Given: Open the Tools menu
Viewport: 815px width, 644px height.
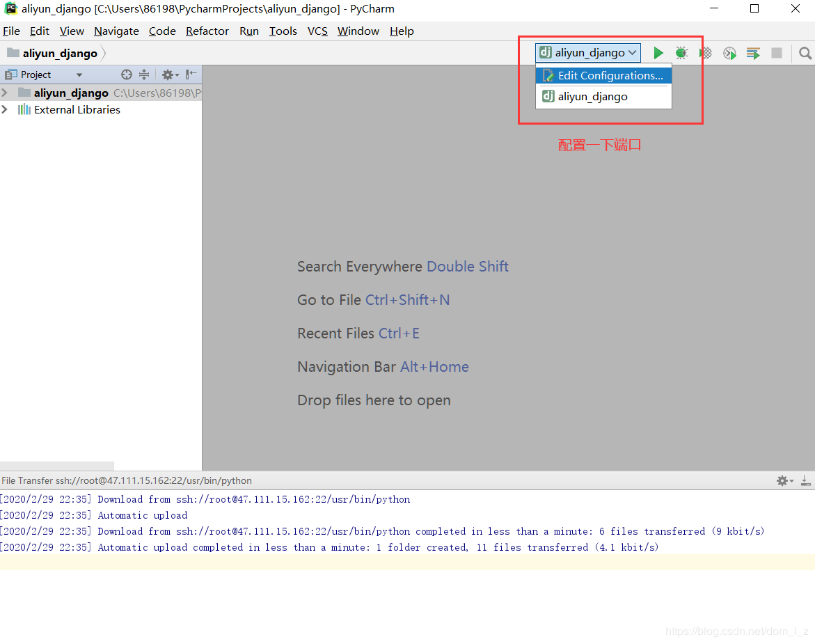Looking at the screenshot, I should click(x=283, y=31).
